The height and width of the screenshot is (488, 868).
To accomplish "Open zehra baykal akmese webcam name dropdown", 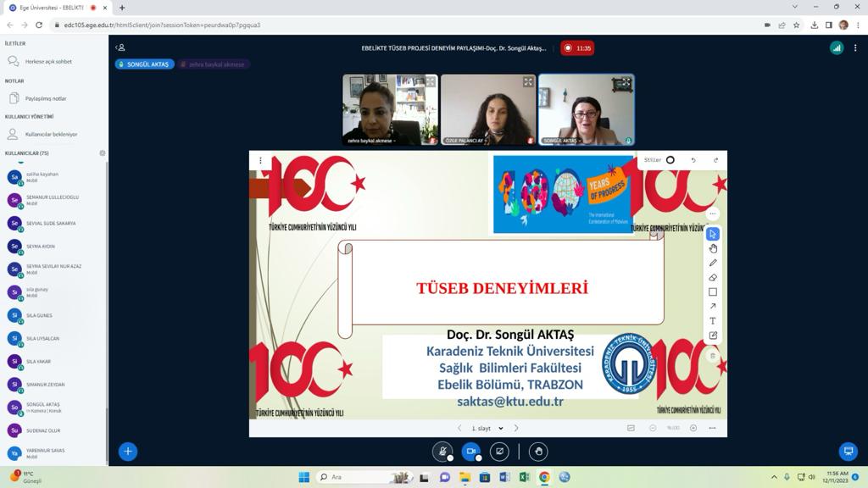I will click(371, 141).
